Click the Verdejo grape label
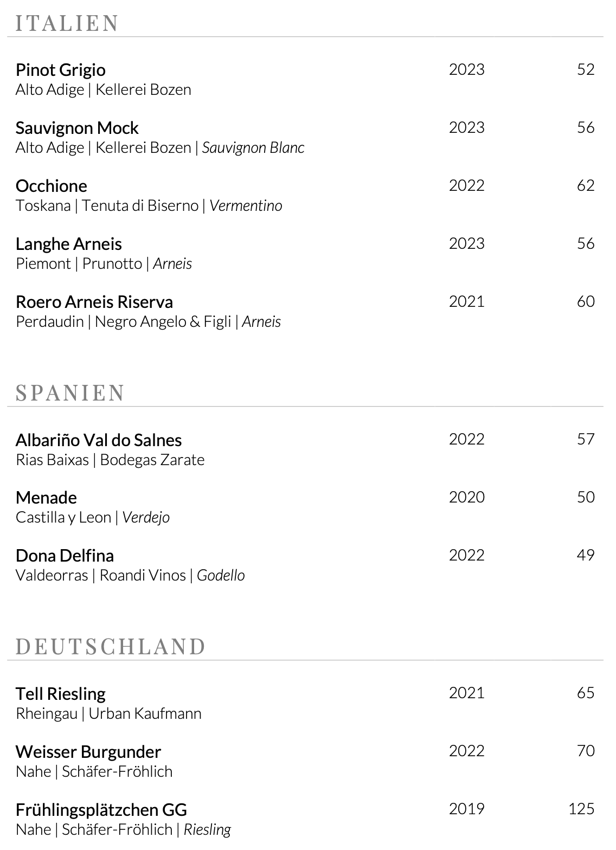 click(x=146, y=518)
